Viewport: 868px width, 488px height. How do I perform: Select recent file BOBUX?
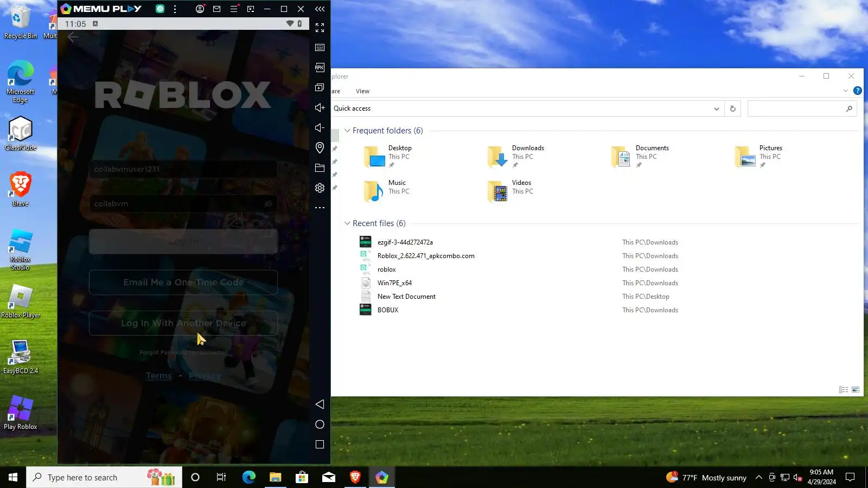pos(388,310)
